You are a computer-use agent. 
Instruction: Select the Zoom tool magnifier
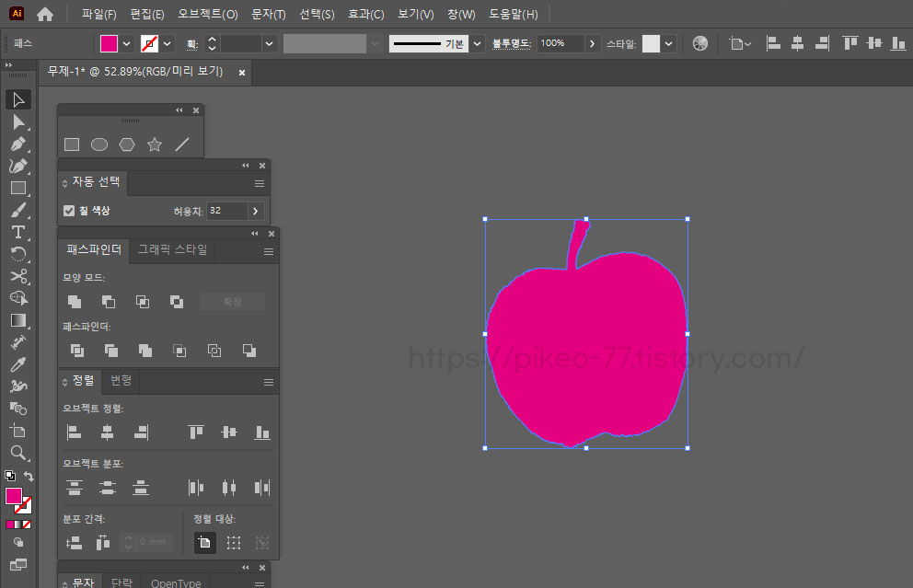coord(18,453)
